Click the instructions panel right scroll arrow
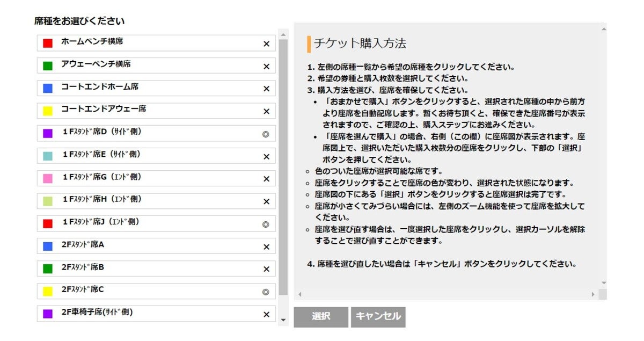 click(x=593, y=294)
